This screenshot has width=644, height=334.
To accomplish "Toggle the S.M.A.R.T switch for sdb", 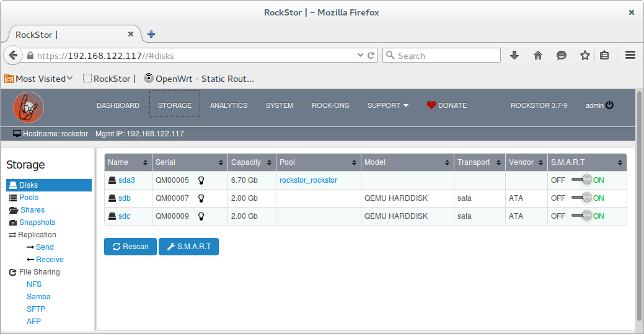I will pyautogui.click(x=581, y=198).
